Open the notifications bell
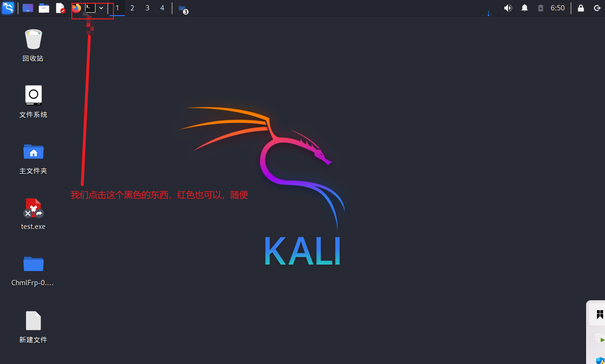The width and height of the screenshot is (605, 364). [525, 8]
